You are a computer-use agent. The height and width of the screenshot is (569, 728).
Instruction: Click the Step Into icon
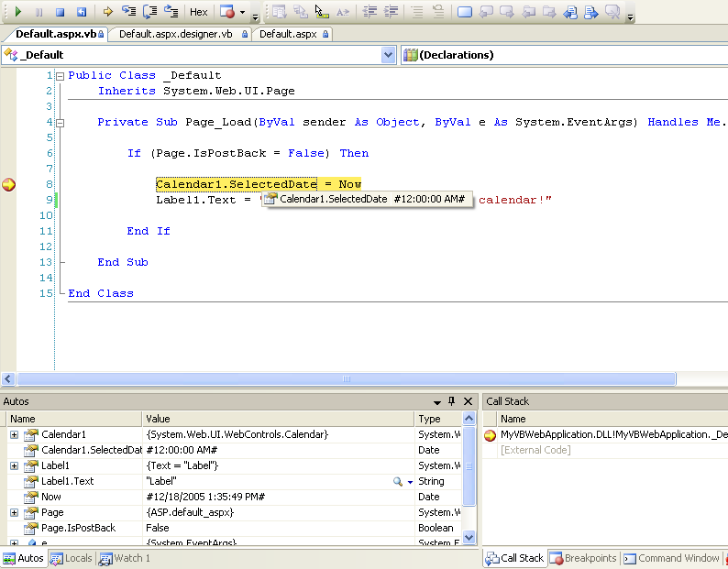coord(129,12)
